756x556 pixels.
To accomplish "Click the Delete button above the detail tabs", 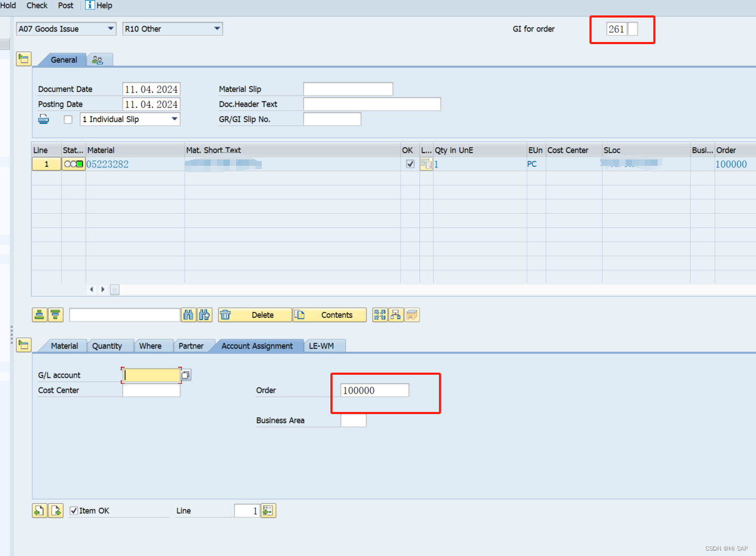I will click(255, 315).
